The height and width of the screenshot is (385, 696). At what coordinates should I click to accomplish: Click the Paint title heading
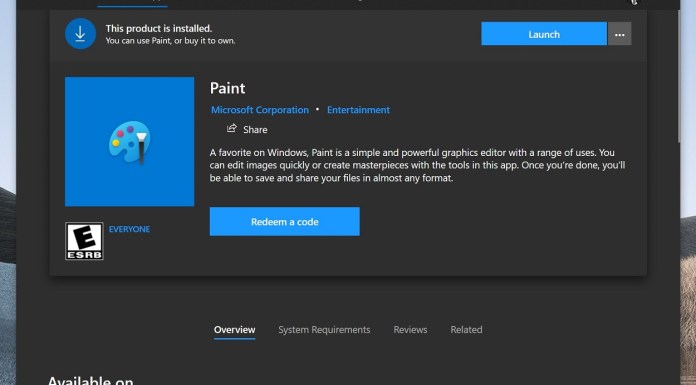pos(227,88)
